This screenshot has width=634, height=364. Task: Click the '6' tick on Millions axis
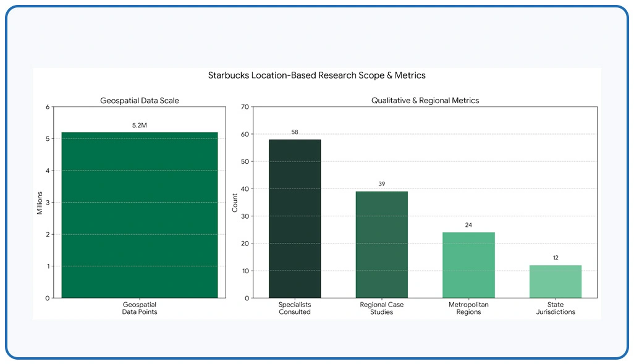(x=48, y=107)
